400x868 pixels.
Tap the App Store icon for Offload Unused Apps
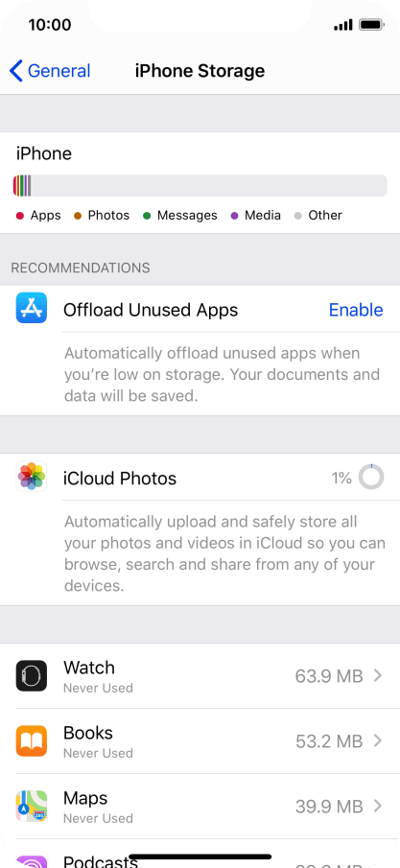(x=31, y=307)
